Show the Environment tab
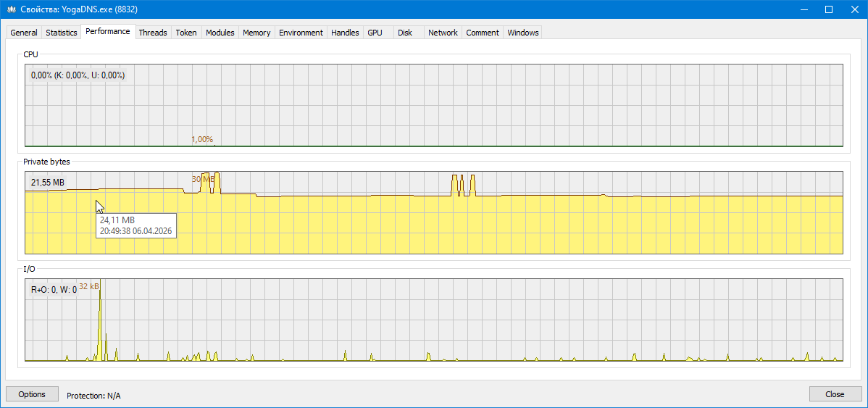868x408 pixels. pos(301,33)
